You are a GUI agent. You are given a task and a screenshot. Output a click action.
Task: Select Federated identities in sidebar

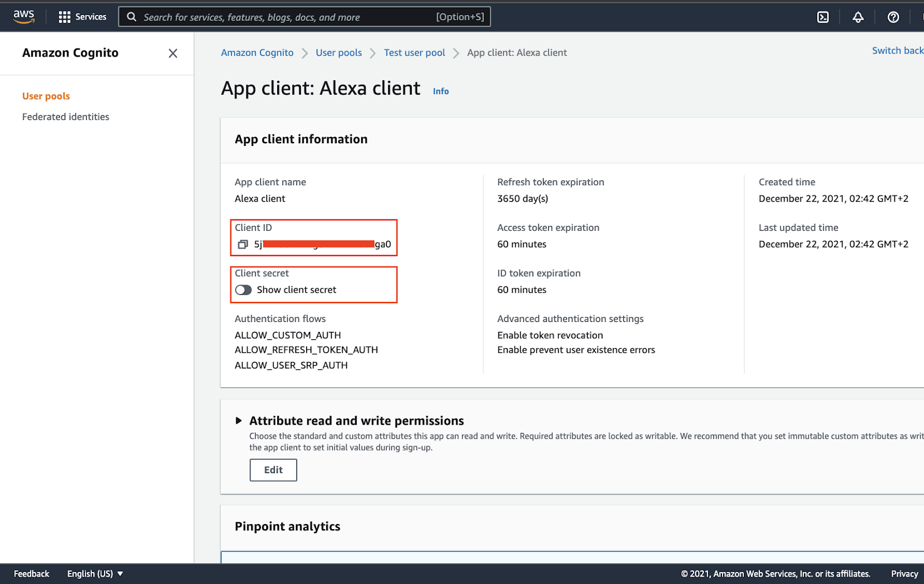(x=66, y=117)
